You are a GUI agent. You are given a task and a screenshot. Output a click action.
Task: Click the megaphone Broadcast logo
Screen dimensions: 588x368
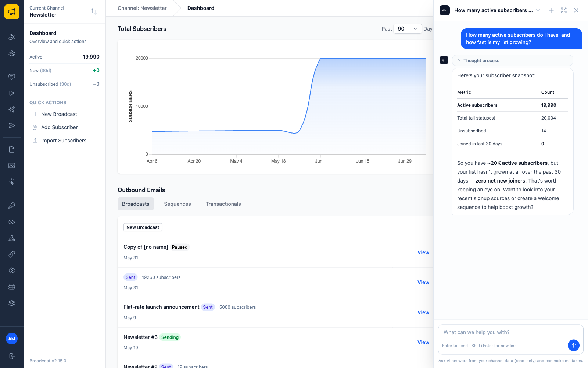pyautogui.click(x=12, y=12)
